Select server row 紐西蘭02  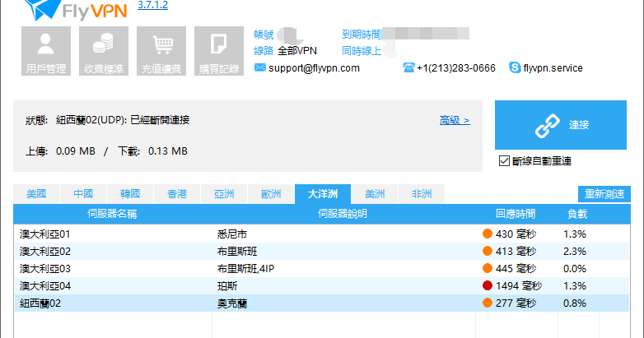322,303
